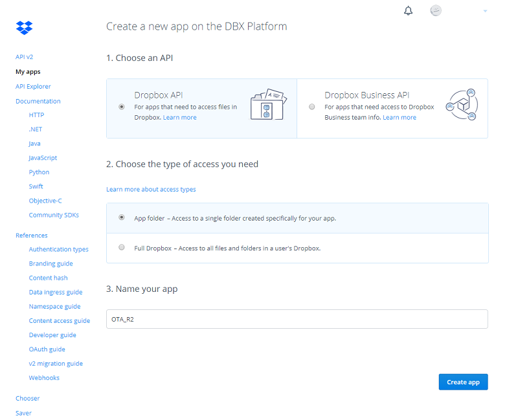The height and width of the screenshot is (420, 518).
Task: Open Java documentation
Action: (35, 144)
